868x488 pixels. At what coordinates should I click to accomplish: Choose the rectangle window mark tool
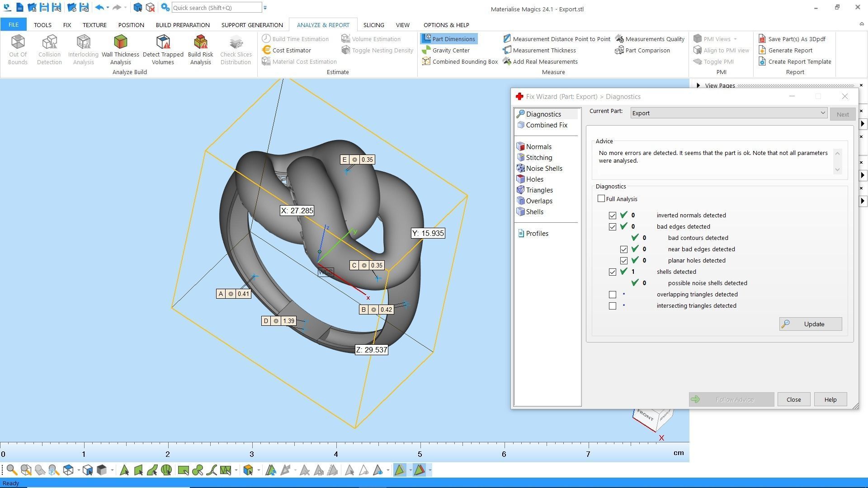click(183, 470)
